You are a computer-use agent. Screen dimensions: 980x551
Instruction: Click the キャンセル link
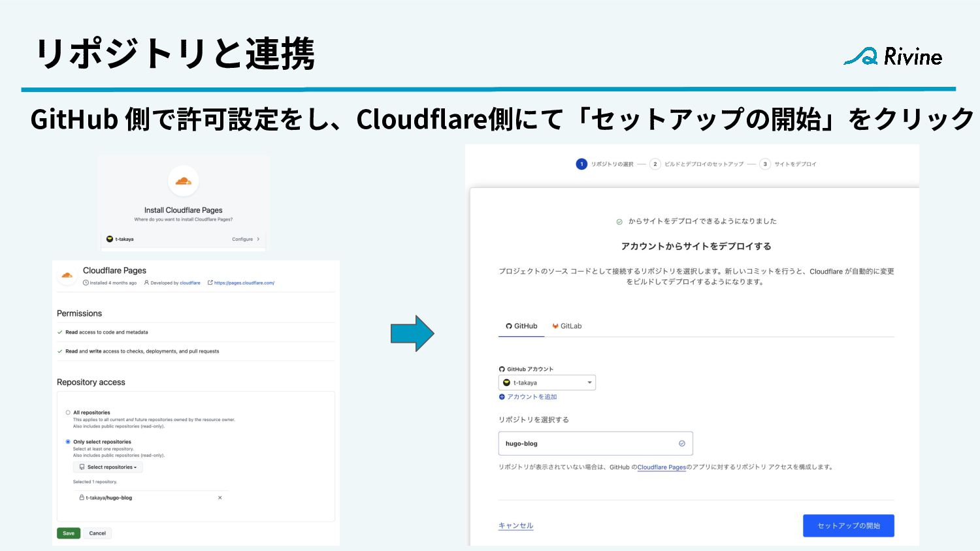coord(516,526)
